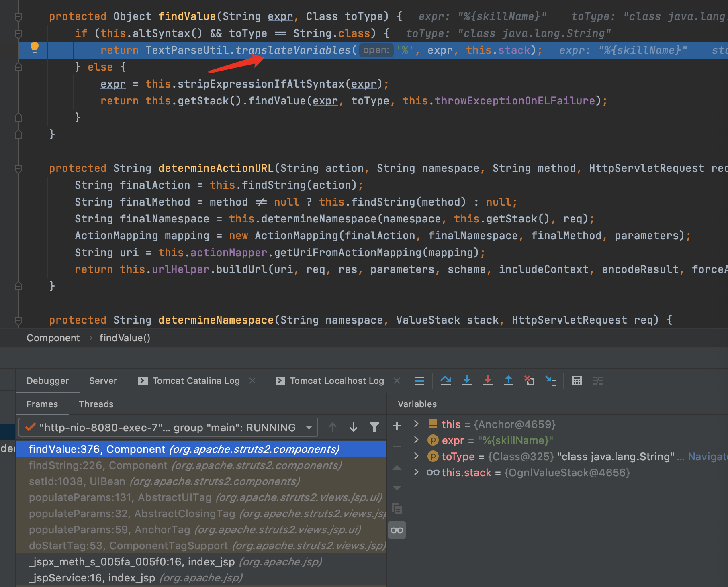The width and height of the screenshot is (728, 587).
Task: Select the populateParams:32 AbstractClosingTag frame
Action: (201, 513)
